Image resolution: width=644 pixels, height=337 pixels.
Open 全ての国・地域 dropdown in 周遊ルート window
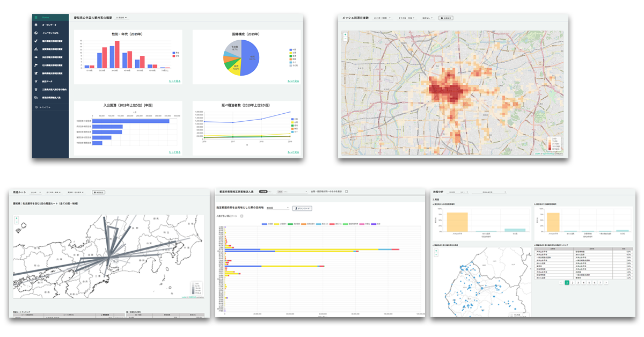coord(54,192)
